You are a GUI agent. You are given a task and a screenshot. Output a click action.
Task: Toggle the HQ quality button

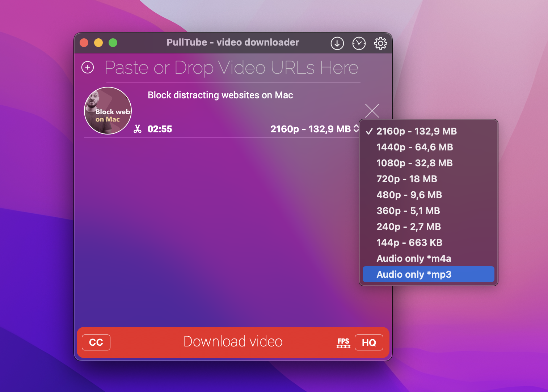point(369,342)
